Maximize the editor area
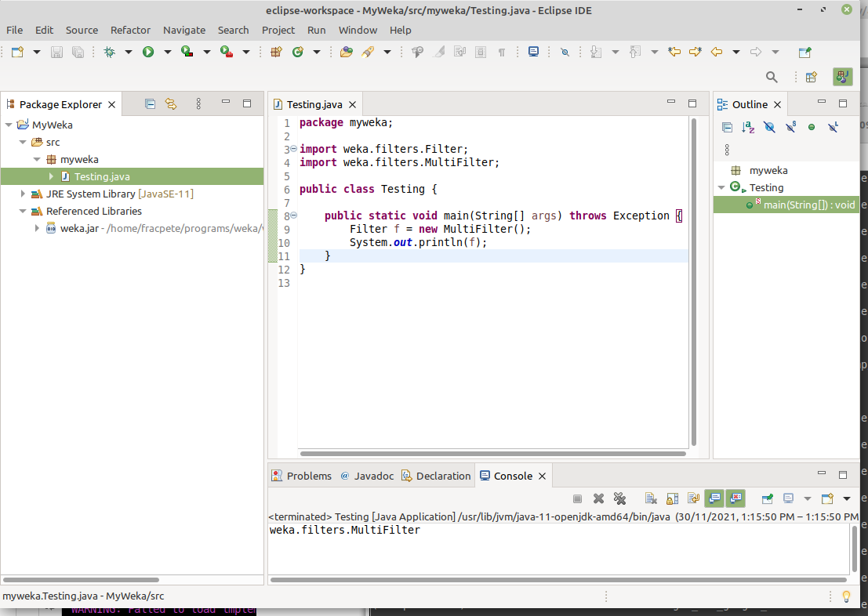Screen dimensions: 868x616 click(x=692, y=103)
